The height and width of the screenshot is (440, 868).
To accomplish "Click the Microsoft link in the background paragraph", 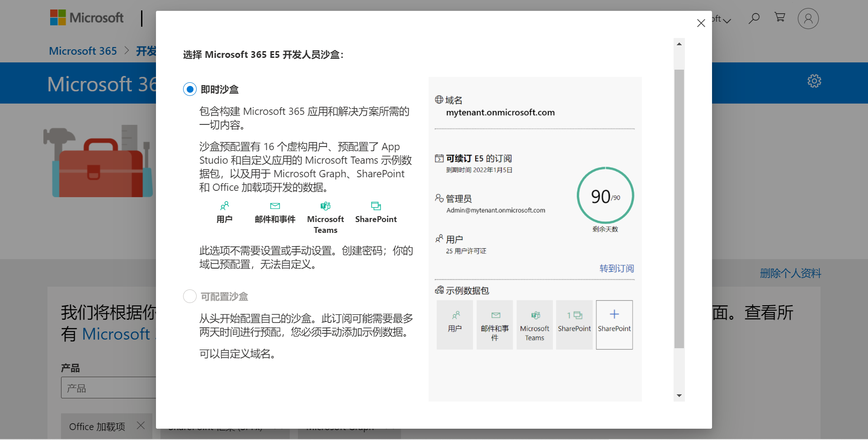I will pyautogui.click(x=116, y=334).
